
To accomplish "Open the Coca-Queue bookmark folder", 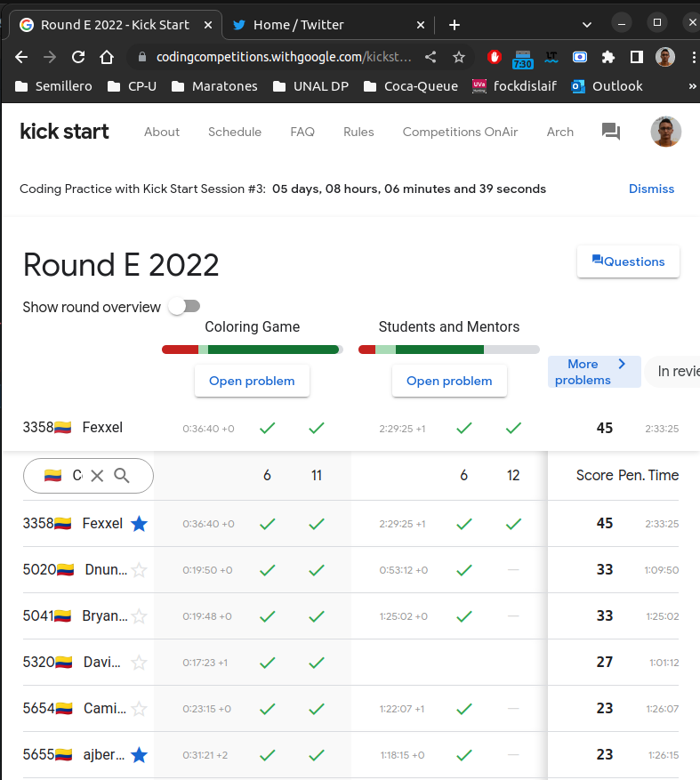I will coord(411,86).
